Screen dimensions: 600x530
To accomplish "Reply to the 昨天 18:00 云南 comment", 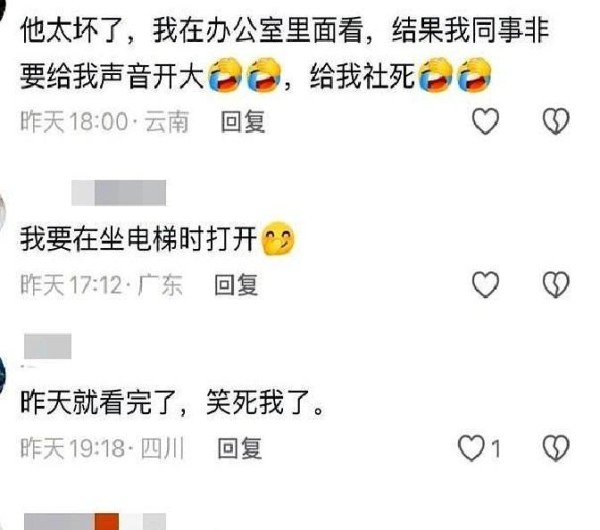I will (x=243, y=122).
